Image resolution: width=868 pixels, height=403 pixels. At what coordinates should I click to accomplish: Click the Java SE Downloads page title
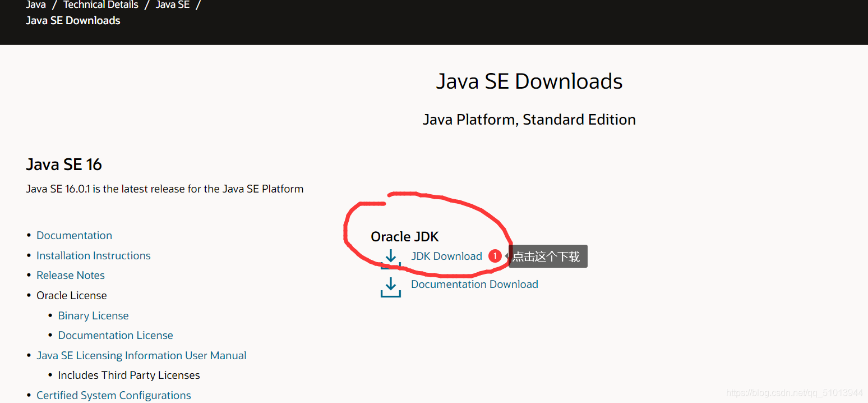(x=529, y=81)
